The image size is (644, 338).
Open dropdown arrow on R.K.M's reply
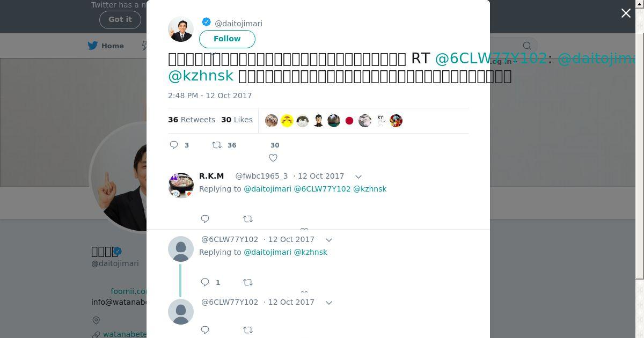coord(358,177)
